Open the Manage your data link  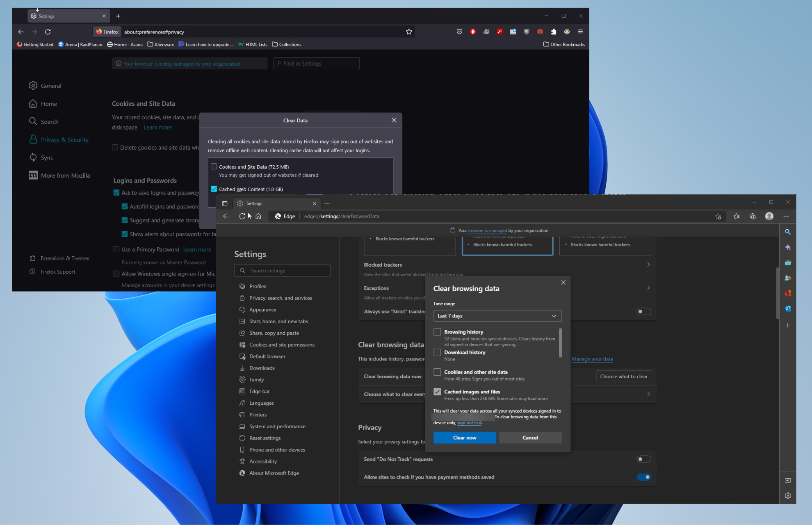[x=592, y=359]
